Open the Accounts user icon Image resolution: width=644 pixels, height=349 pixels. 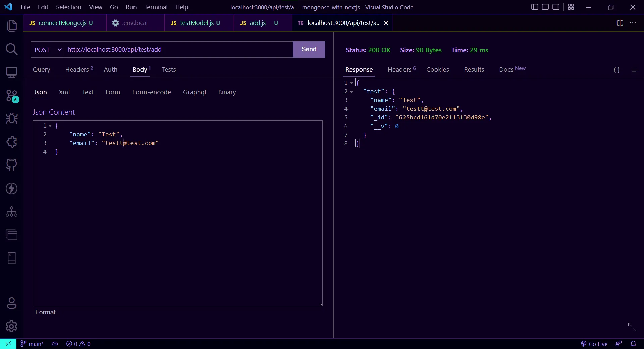(x=12, y=303)
